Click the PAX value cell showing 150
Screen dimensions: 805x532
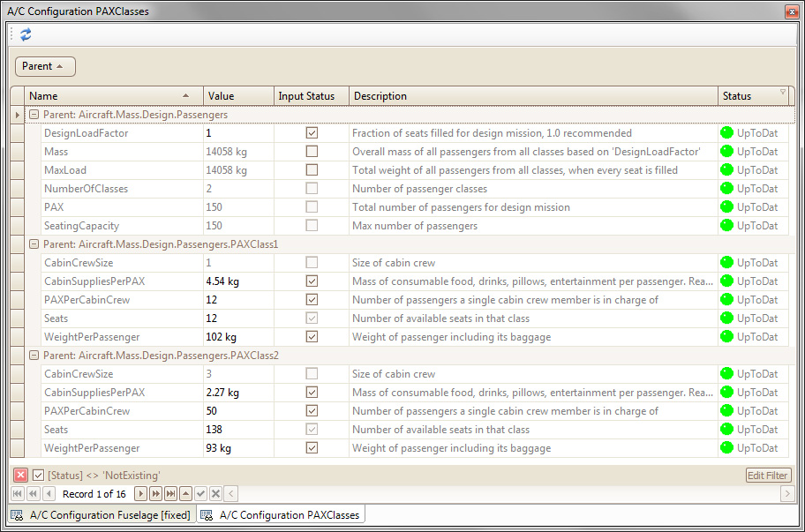238,207
